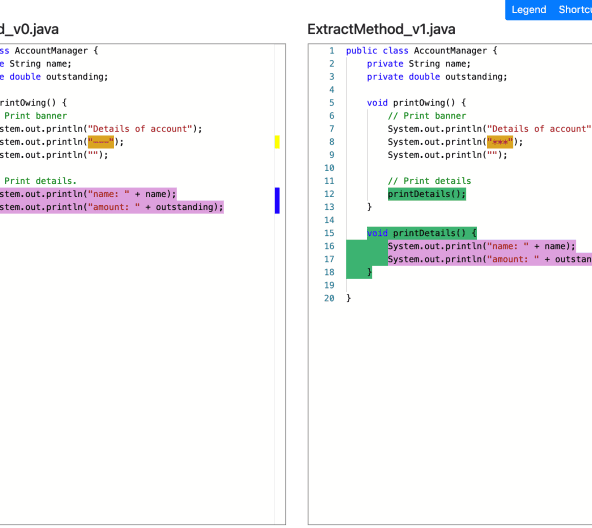Click line number 20 in the v1 gutter
The image size is (592, 528).
329,298
